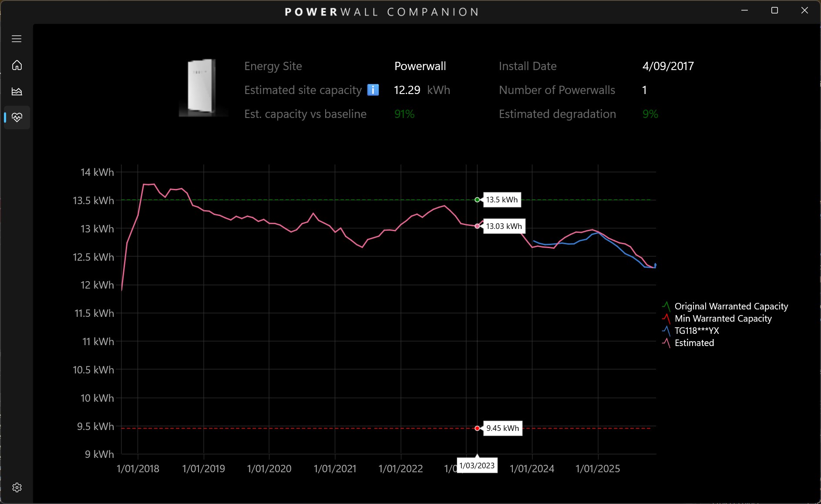This screenshot has height=504, width=821.
Task: Click the Powerwall energy site name
Action: click(x=419, y=66)
